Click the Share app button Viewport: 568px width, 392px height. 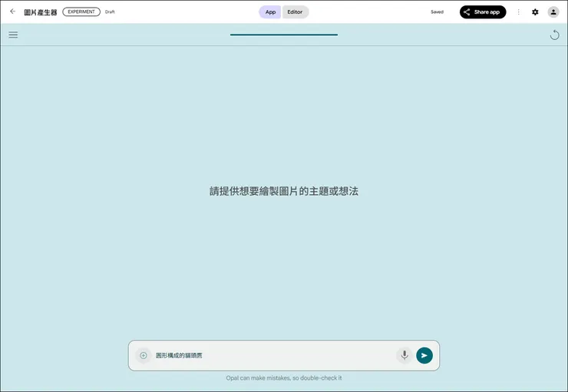coord(483,12)
